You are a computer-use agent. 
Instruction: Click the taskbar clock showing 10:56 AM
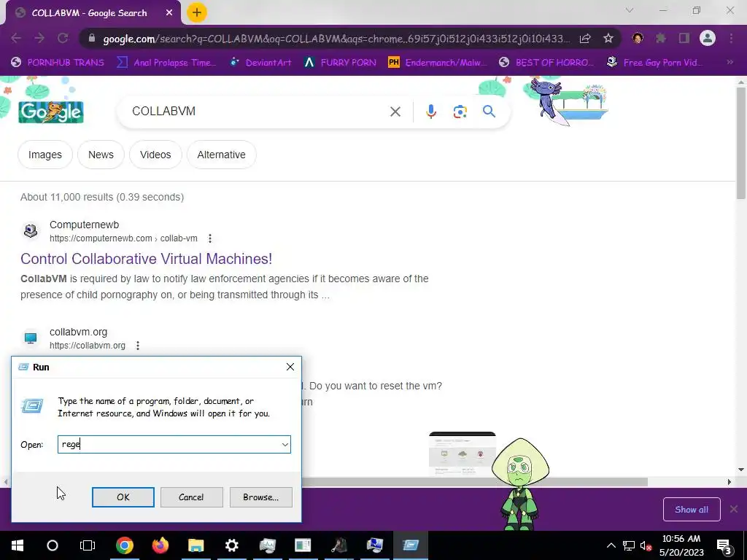[x=681, y=545]
